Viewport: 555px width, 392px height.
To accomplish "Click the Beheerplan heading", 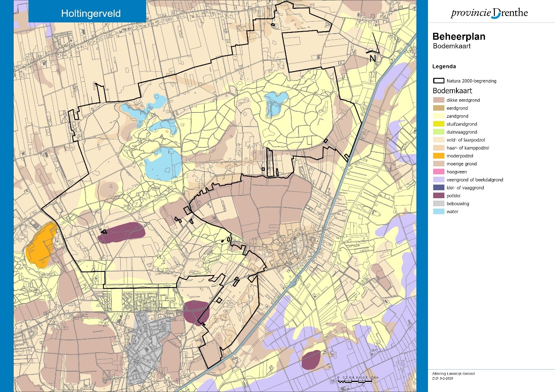I will pos(459,36).
